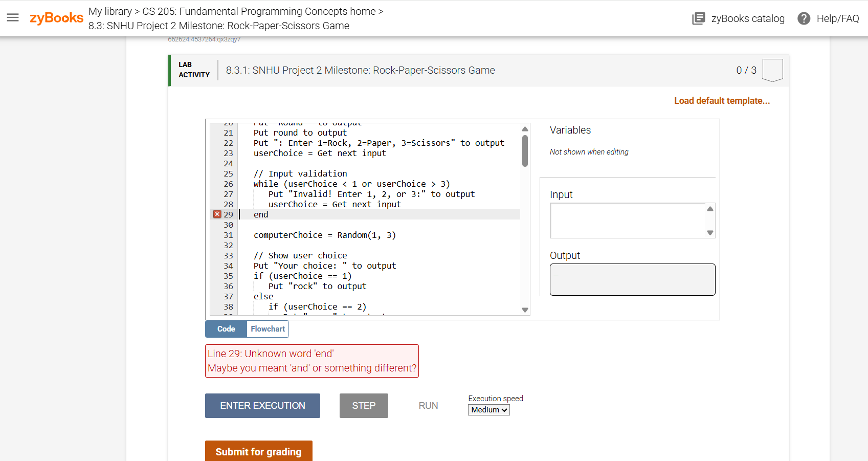Click line 26 while condition
868x461 pixels.
(x=351, y=184)
